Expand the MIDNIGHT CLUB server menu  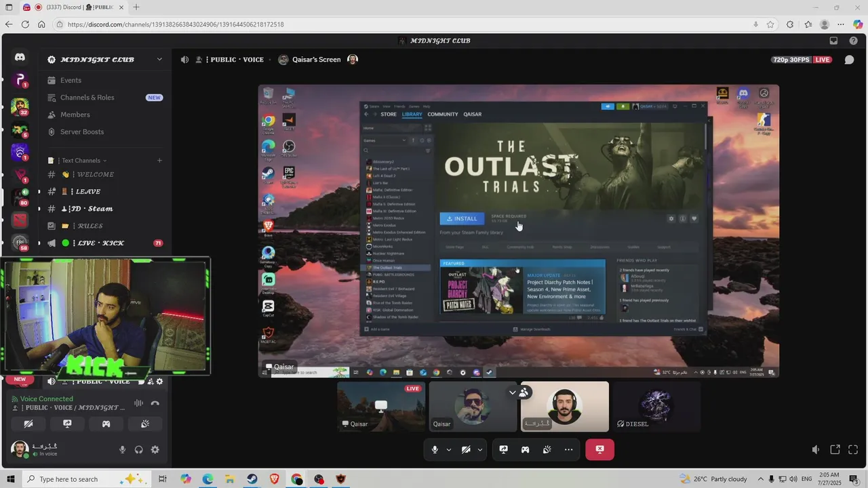159,60
